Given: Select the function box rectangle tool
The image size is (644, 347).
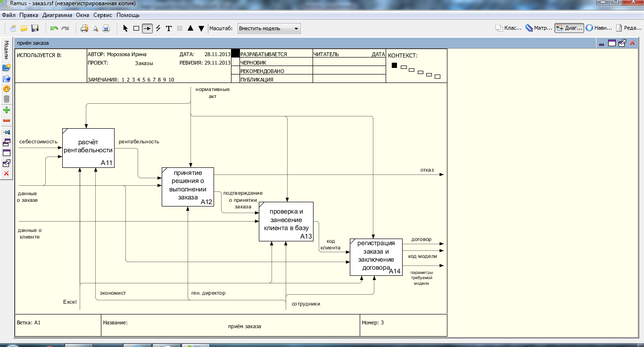Looking at the screenshot, I should (x=136, y=28).
